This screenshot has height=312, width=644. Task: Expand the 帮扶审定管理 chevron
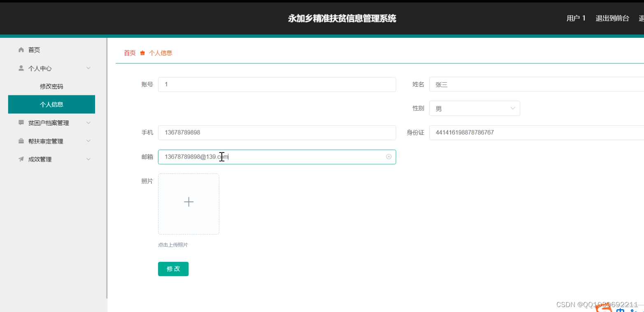pos(88,141)
